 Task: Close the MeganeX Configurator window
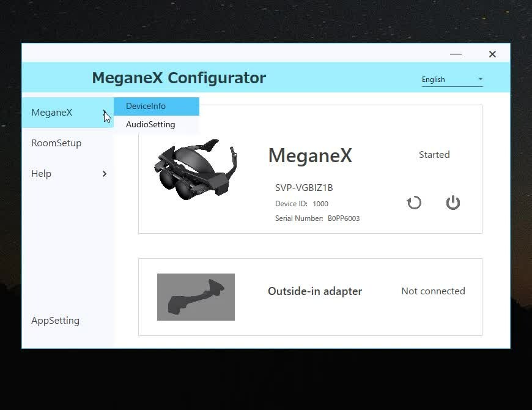(x=492, y=54)
